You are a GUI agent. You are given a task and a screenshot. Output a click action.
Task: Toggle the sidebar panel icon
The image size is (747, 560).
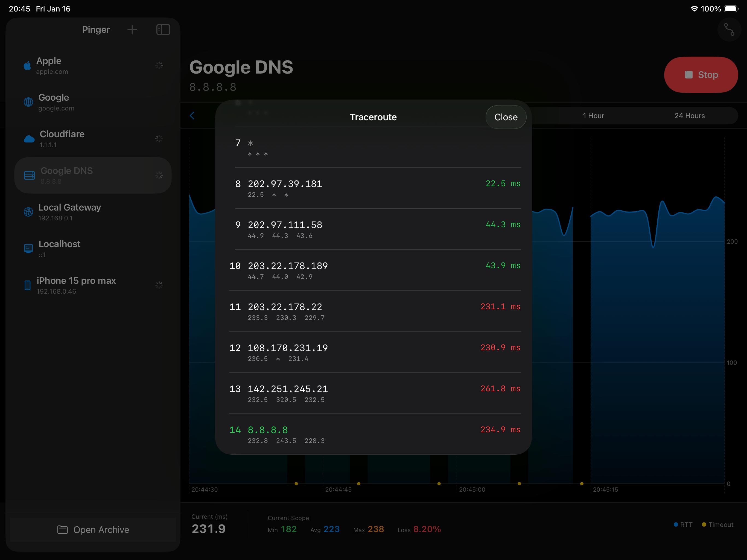tap(163, 30)
